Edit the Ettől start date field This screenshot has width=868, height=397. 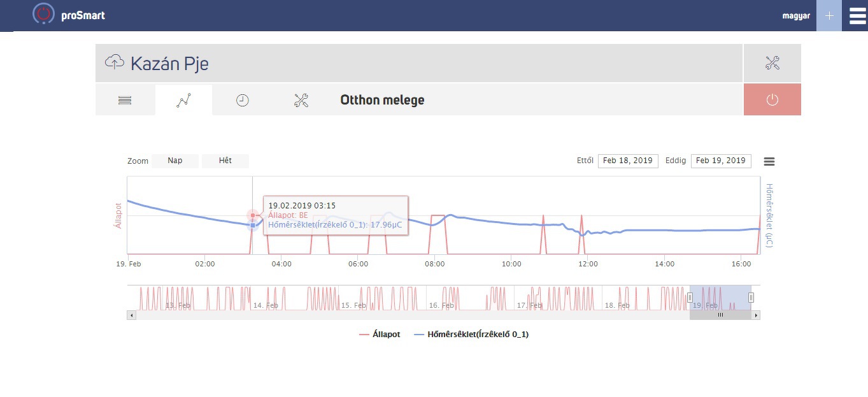[x=628, y=161]
